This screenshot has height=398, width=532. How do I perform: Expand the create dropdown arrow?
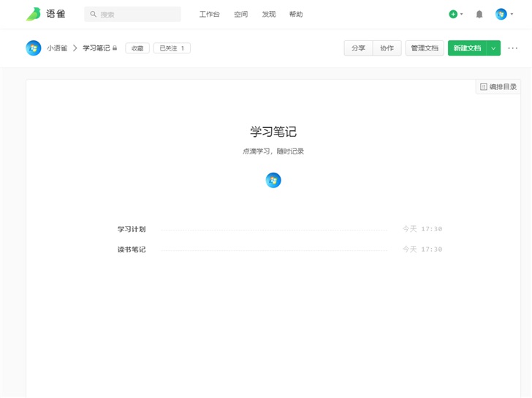461,14
